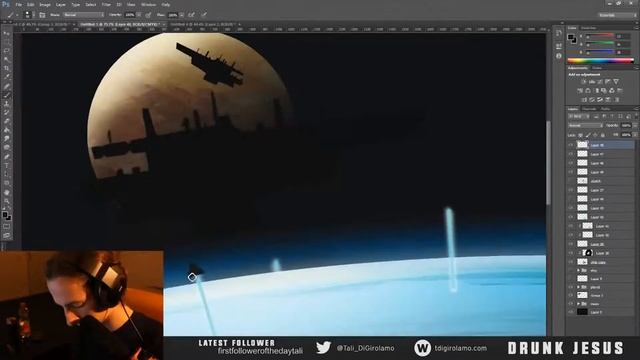Screen dimensions: 640x360
Task: Open the Flow slider arrow
Action: [182, 15]
